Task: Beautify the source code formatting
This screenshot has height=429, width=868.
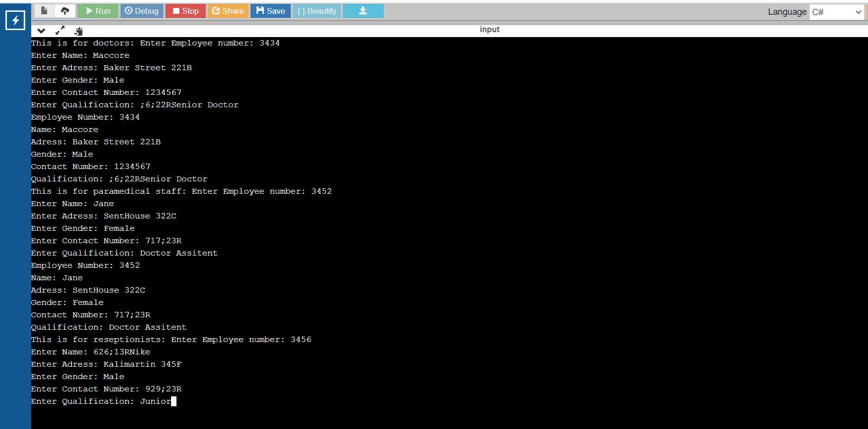Action: [317, 11]
